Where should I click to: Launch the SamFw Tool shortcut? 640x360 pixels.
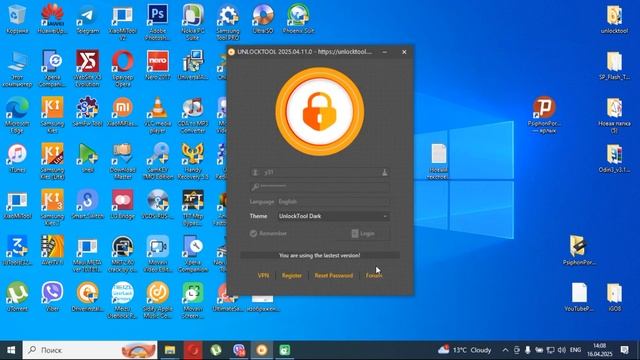pyautogui.click(x=87, y=112)
